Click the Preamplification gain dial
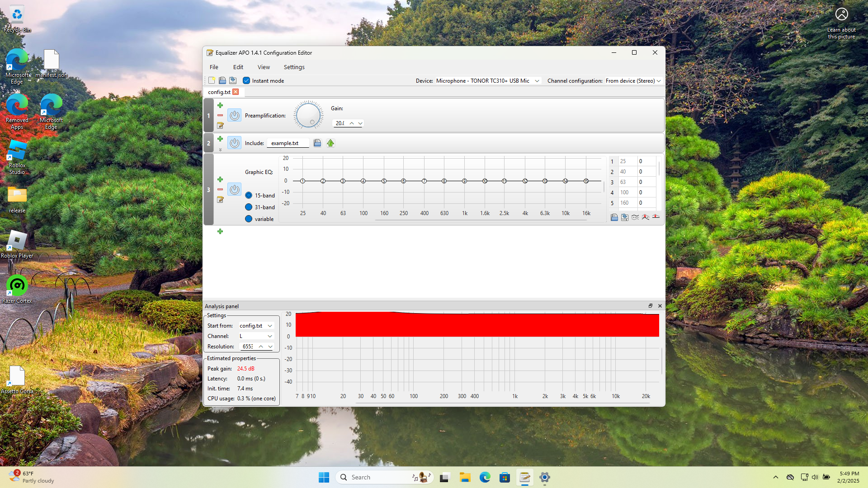Viewport: 868px width, 488px height. coord(308,115)
